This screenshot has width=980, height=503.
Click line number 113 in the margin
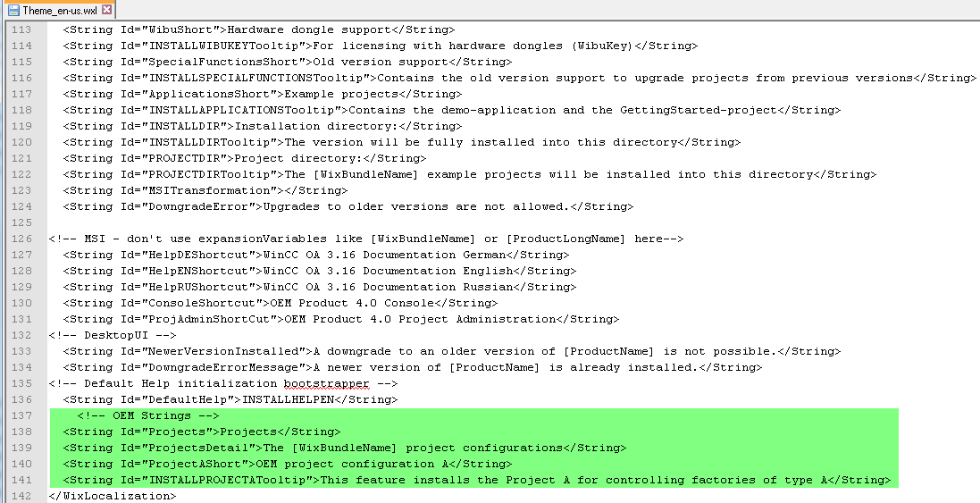coord(21,29)
